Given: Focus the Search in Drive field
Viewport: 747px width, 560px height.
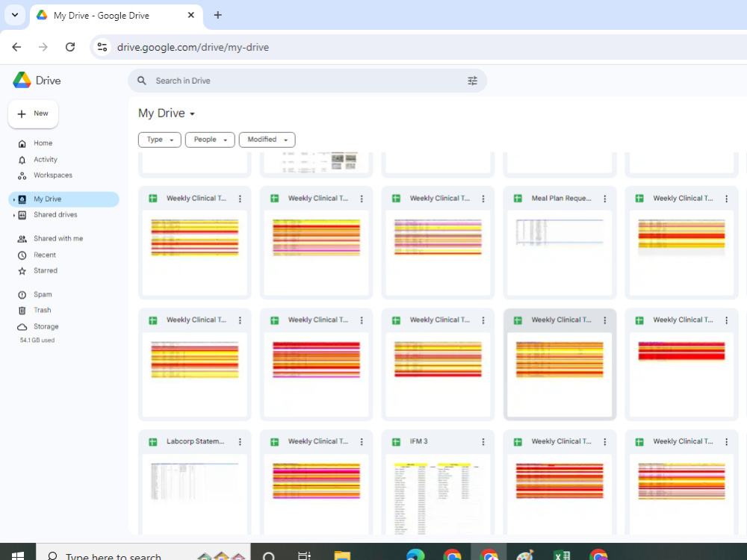Looking at the screenshot, I should pyautogui.click(x=307, y=81).
